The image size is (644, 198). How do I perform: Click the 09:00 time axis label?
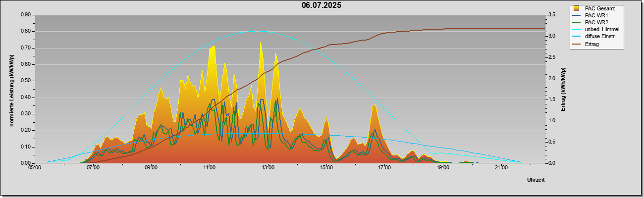(x=151, y=168)
